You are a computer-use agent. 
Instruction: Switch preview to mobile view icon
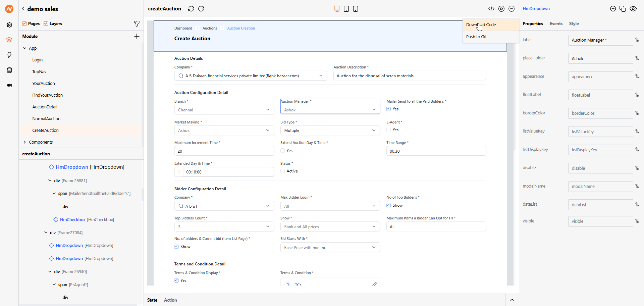355,9
